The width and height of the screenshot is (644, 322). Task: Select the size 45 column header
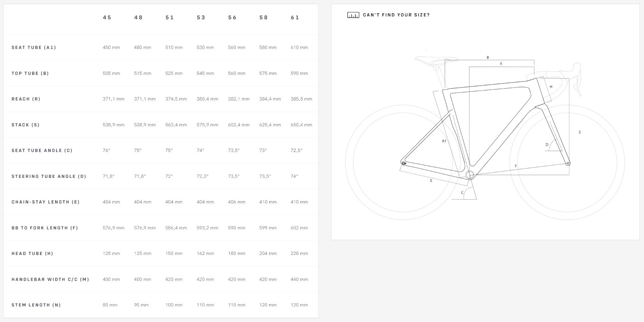[x=107, y=17]
